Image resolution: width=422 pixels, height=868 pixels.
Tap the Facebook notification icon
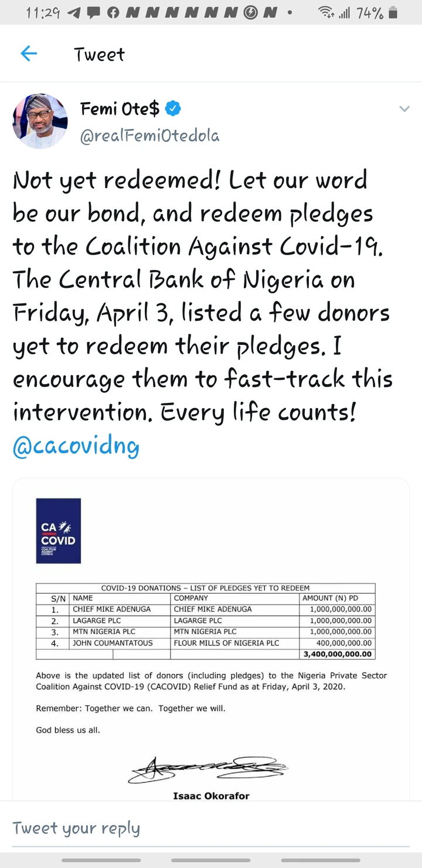click(x=113, y=13)
